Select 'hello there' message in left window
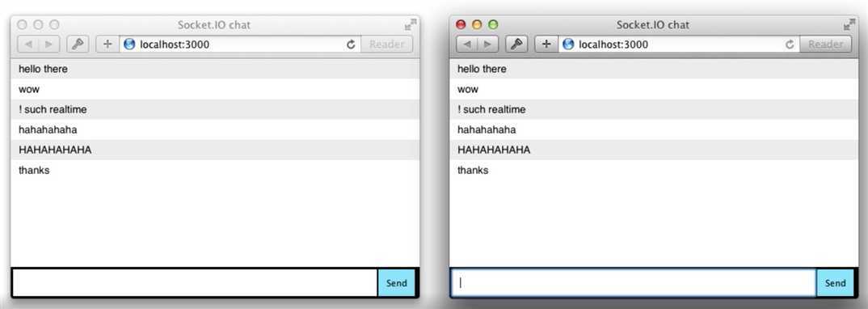 (x=215, y=69)
